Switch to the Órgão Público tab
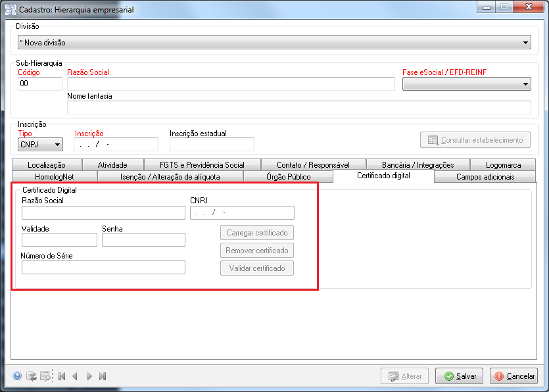 point(288,177)
